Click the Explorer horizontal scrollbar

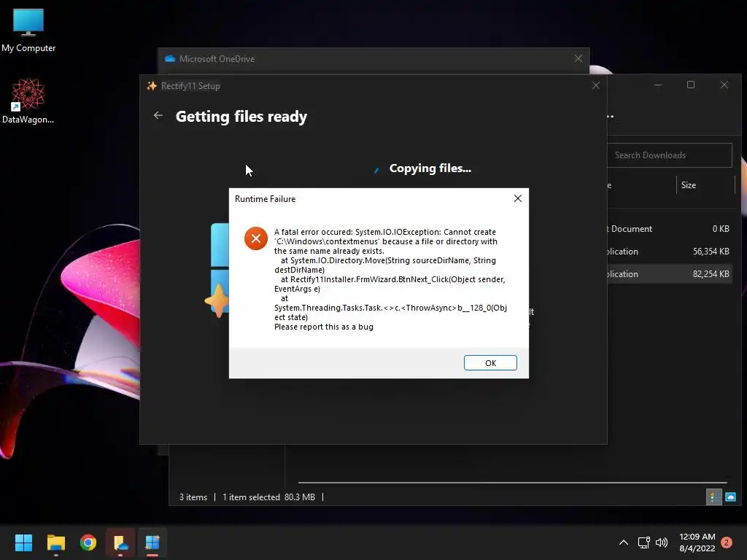513,483
